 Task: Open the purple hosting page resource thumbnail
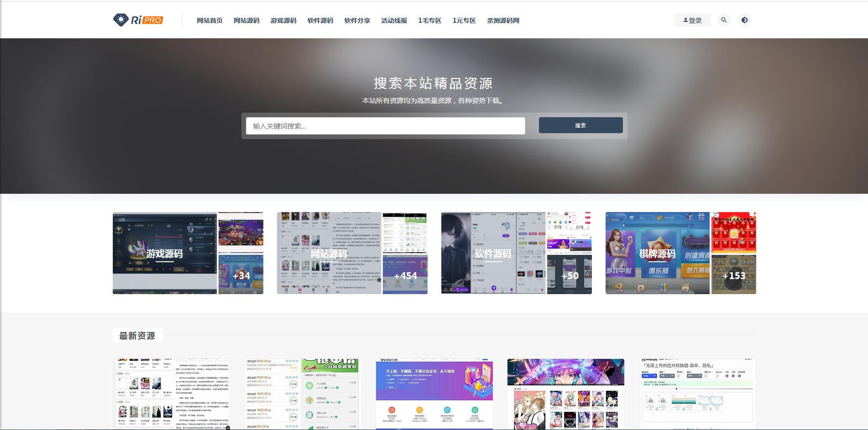click(434, 394)
